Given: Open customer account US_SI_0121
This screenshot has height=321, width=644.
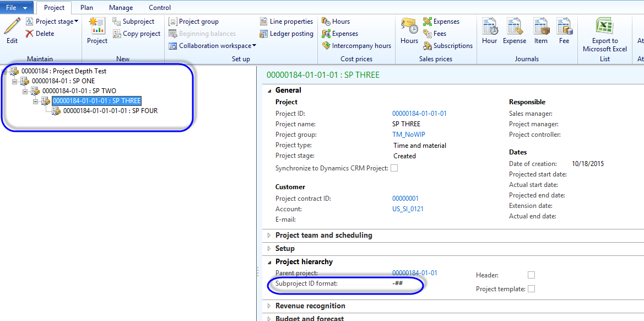Looking at the screenshot, I should pos(408,209).
